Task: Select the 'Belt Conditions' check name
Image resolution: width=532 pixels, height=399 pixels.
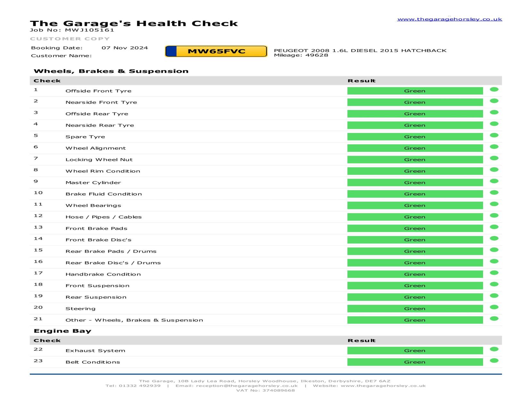Action: 93,362
